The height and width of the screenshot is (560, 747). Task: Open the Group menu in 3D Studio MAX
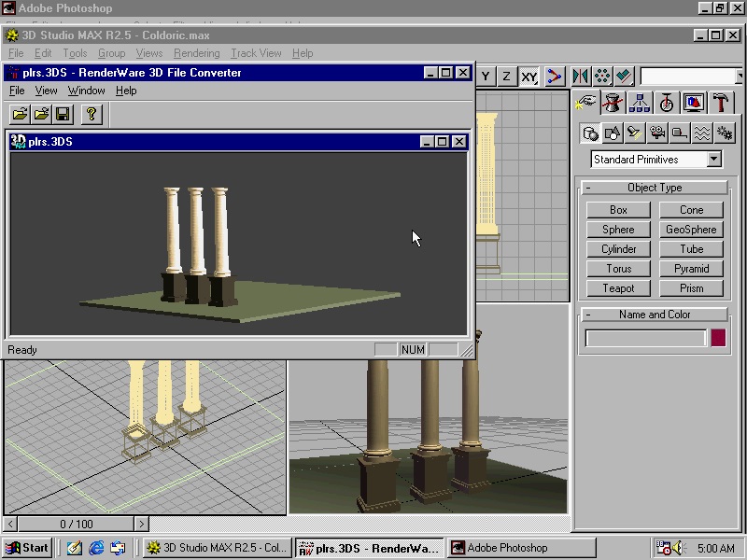111,53
